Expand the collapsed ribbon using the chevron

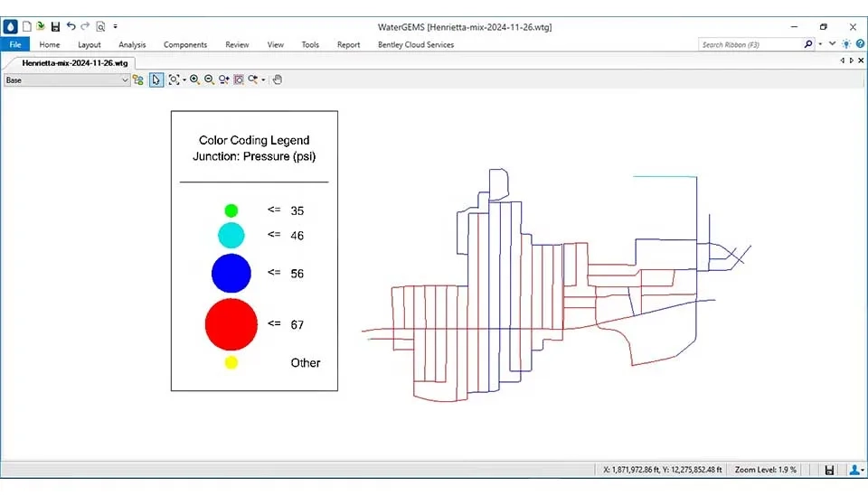coord(832,44)
